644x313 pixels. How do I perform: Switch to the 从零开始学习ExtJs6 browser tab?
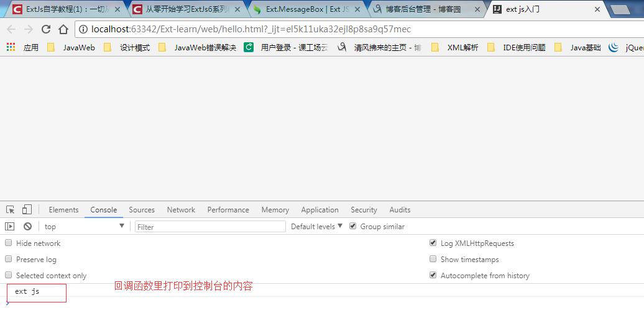[x=185, y=9]
